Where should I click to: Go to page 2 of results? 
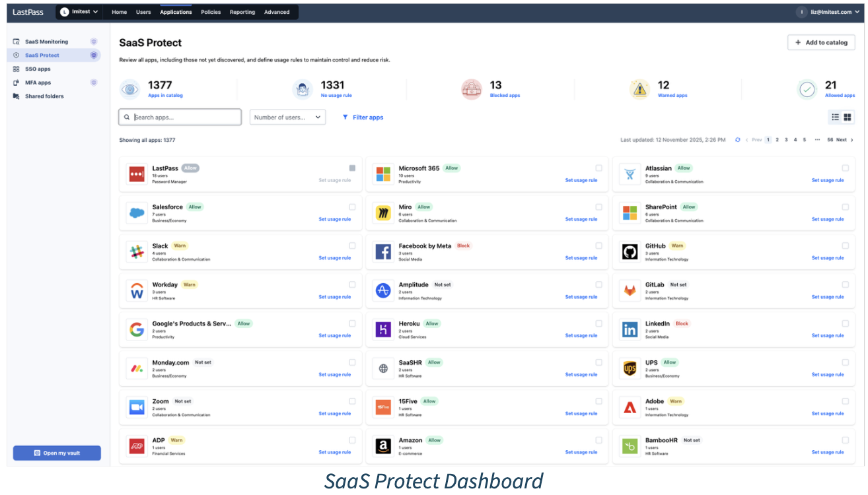point(777,140)
